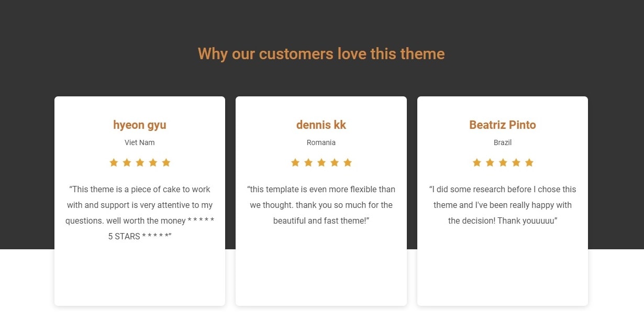Click the fifth star in dennis kk's rating
Viewport: 644px width, 331px height.
point(348,163)
